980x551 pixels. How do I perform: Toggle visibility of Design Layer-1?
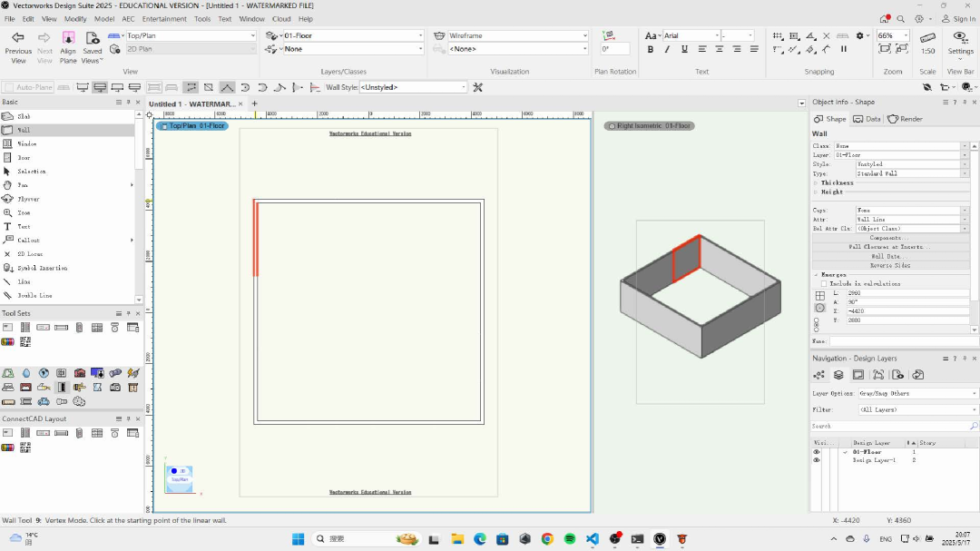tap(817, 461)
